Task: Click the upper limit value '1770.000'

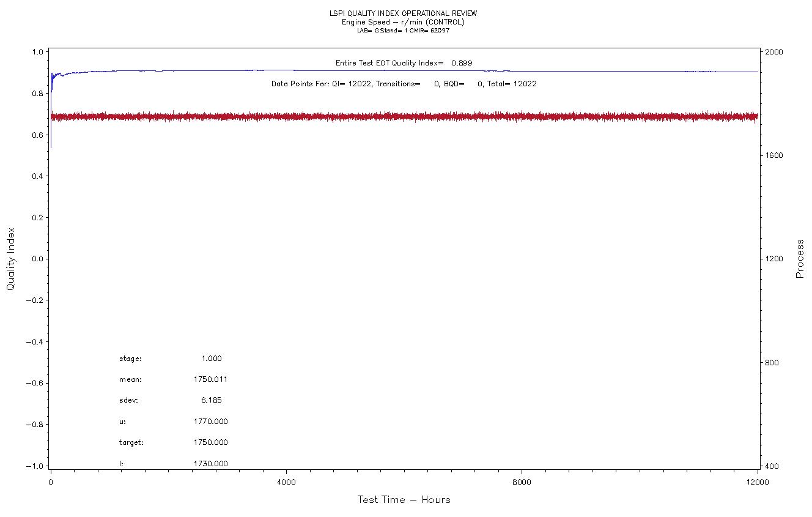Action: (x=210, y=422)
